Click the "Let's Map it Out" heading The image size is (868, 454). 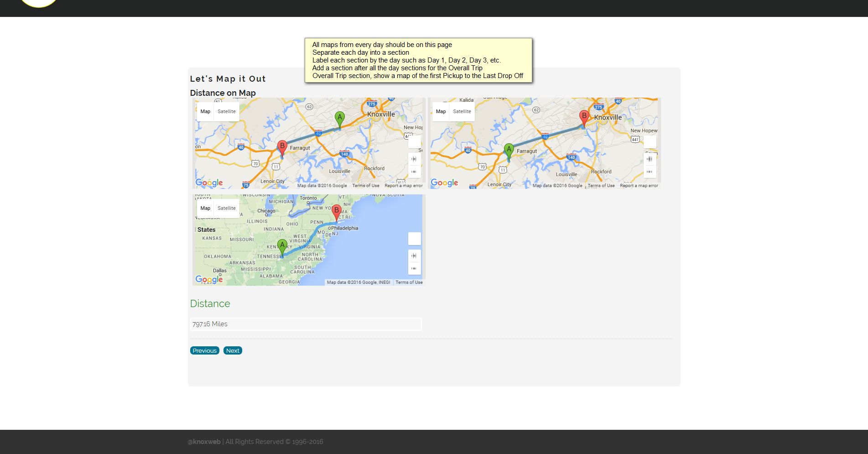228,78
